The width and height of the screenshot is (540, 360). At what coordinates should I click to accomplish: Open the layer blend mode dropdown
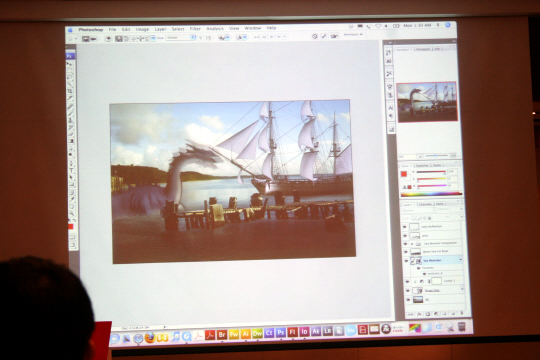tap(418, 210)
